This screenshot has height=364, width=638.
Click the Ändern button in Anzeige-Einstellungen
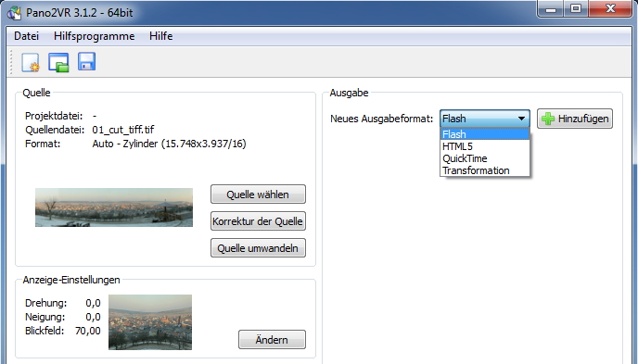coord(272,339)
